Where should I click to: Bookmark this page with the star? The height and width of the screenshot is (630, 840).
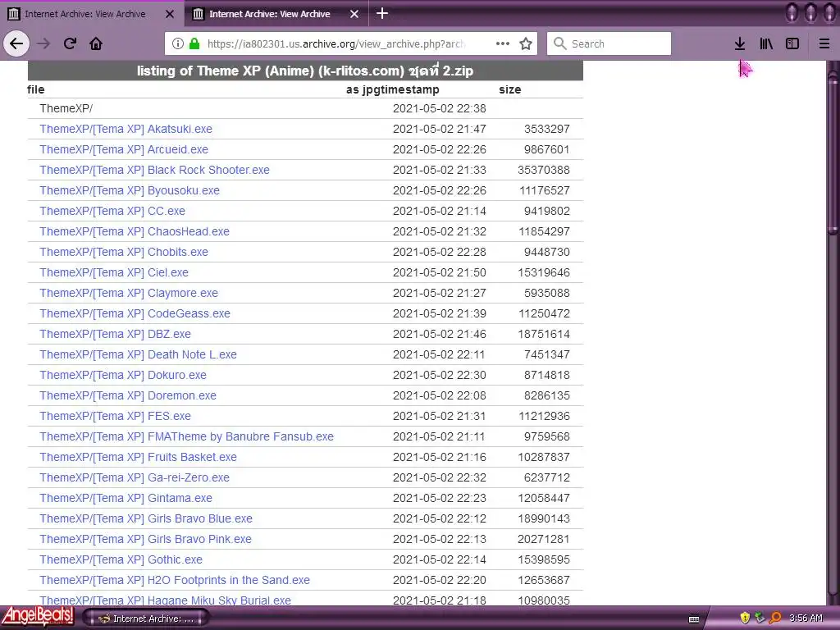(526, 43)
